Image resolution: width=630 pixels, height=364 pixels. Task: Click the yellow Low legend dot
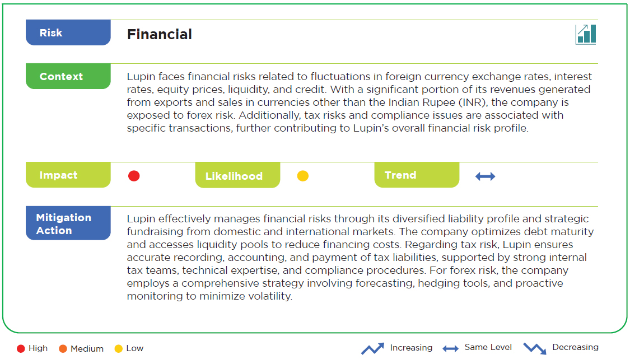pyautogui.click(x=118, y=349)
